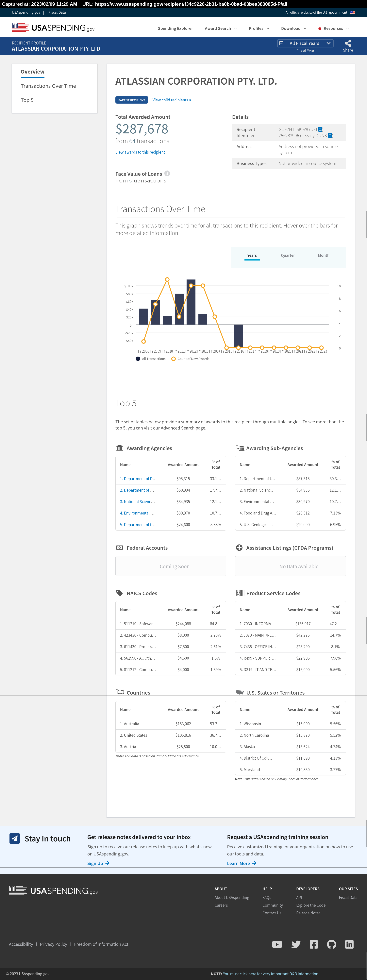Image resolution: width=367 pixels, height=980 pixels.
Task: Click the Release Notes footer link
Action: (308, 913)
